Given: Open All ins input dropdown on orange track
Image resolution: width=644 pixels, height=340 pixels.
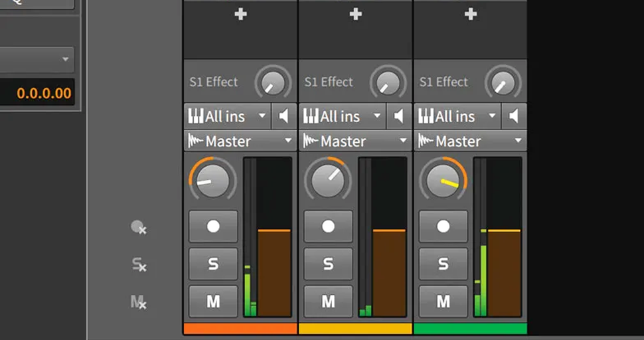Looking at the screenshot, I should [228, 116].
